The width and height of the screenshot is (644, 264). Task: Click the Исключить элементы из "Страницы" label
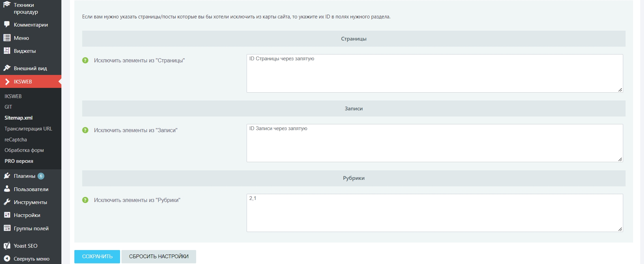139,60
